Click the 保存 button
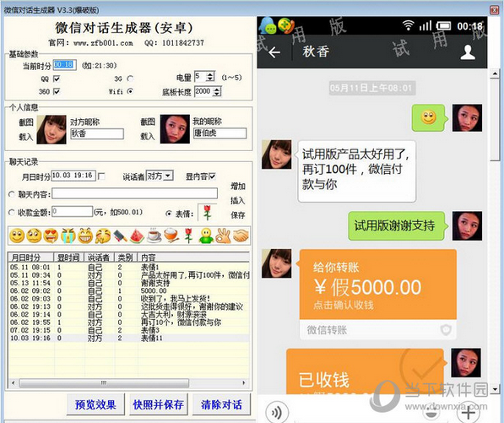This screenshot has height=423, width=504. click(238, 215)
